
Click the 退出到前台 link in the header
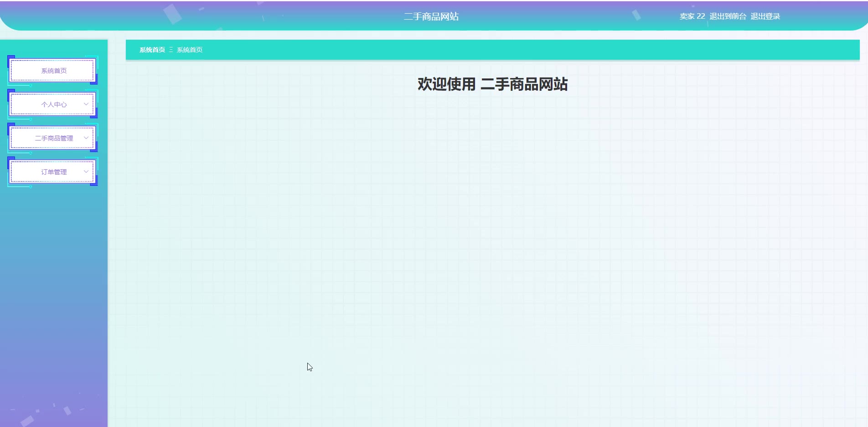pyautogui.click(x=728, y=16)
